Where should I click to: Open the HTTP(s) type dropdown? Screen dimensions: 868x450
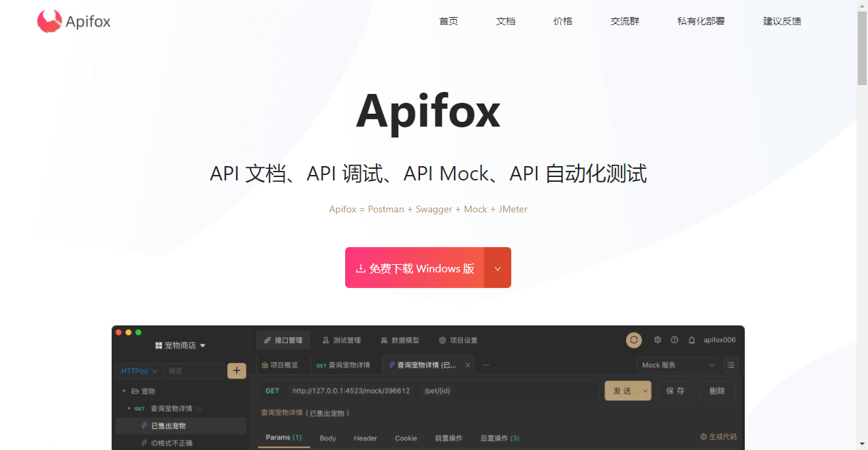(x=139, y=371)
